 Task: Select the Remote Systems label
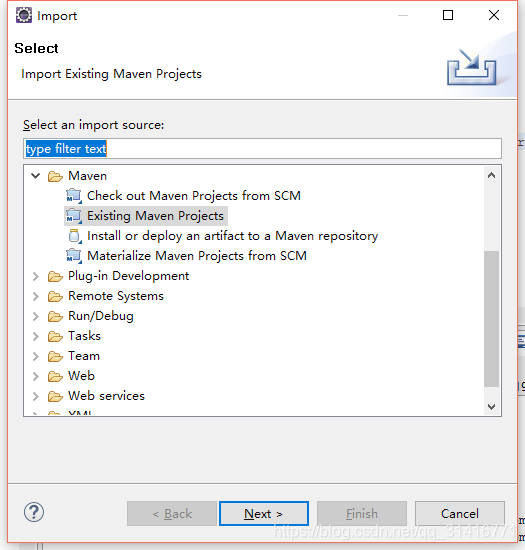click(116, 296)
